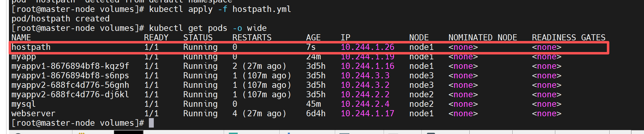Image resolution: width=644 pixels, height=134 pixels.
Task: Click IP address 10.244.2.2
Action: pyautogui.click(x=365, y=95)
